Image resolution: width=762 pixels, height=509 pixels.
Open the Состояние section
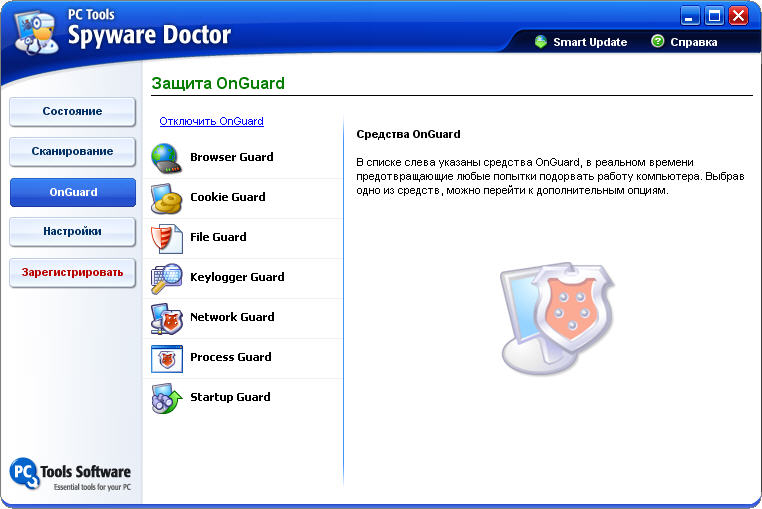pyautogui.click(x=72, y=111)
